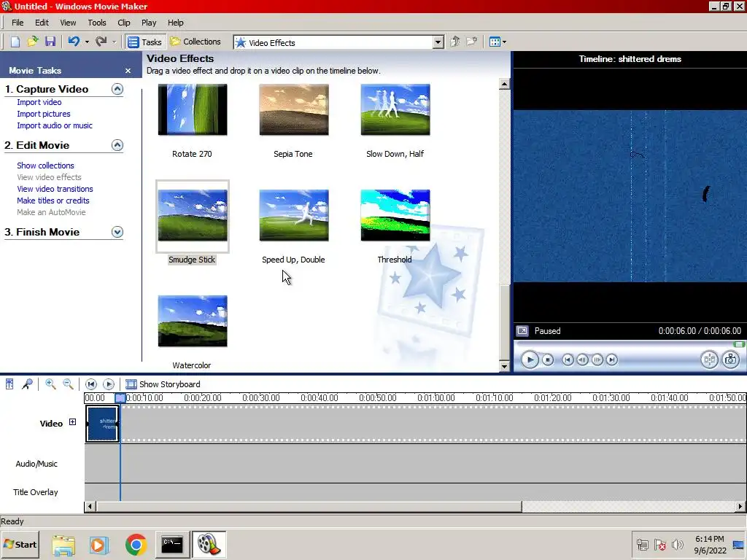Switch to storyboard with Show Storyboard

(x=163, y=384)
